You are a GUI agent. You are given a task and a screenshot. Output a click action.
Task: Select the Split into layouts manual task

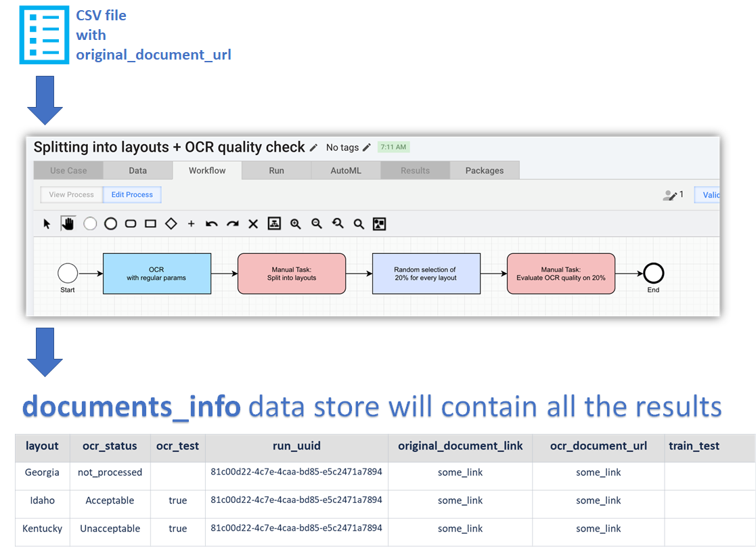pos(292,273)
